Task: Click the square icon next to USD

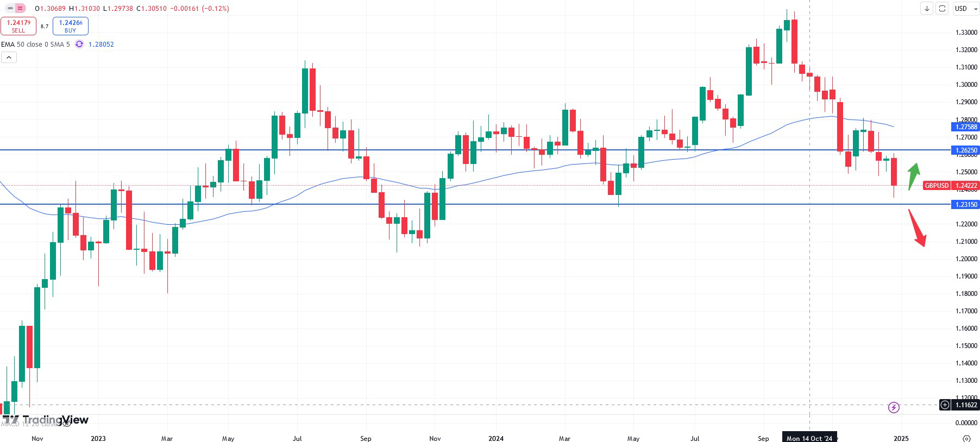Action: 942,8
